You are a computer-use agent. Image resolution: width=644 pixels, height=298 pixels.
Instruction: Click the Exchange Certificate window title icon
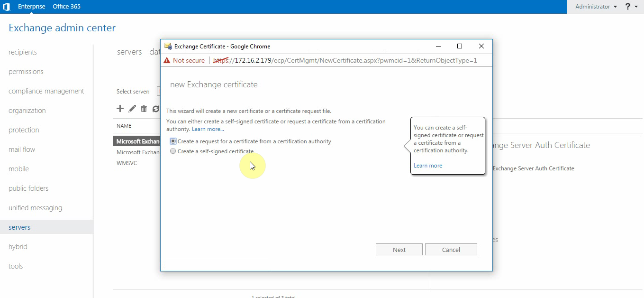[168, 47]
